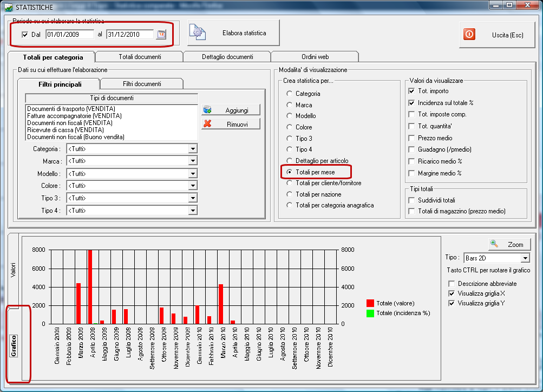Select Dettaglio per articolo radio button
The image size is (543, 392).
coord(289,161)
